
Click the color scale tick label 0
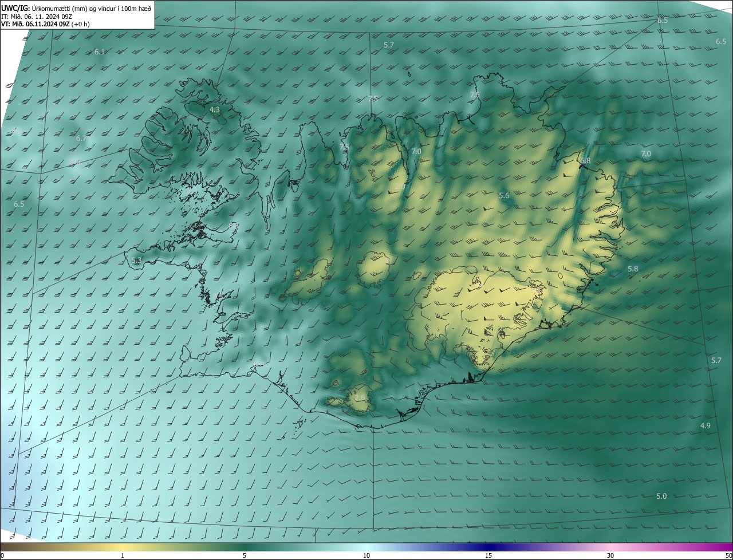pyautogui.click(x=2, y=556)
